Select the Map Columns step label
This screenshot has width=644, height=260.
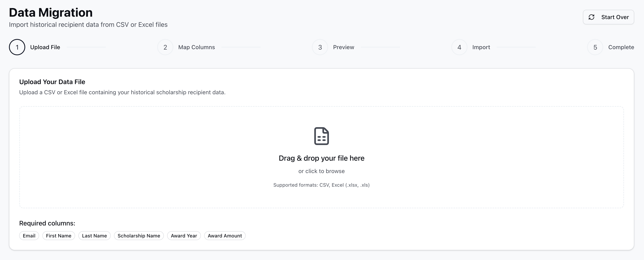[x=196, y=47]
